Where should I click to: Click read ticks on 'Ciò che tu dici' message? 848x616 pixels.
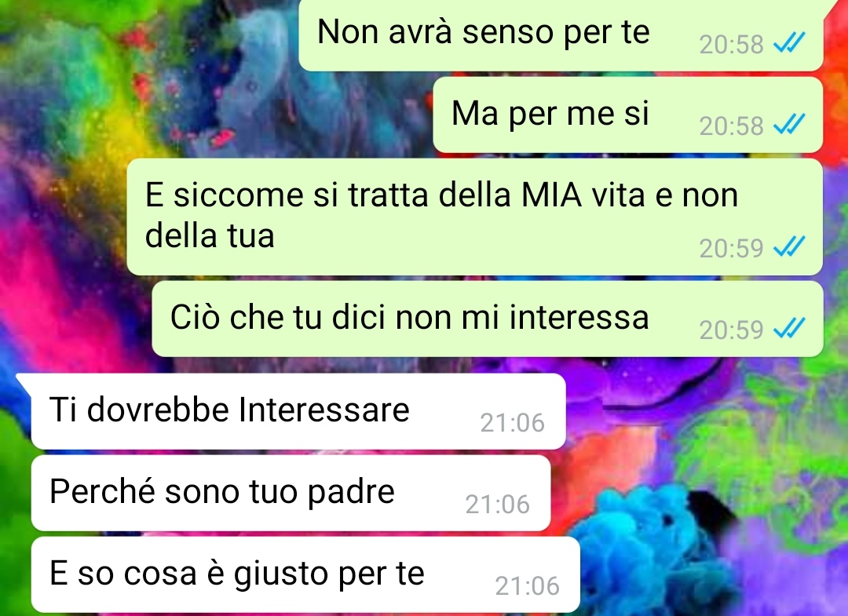[x=790, y=328]
